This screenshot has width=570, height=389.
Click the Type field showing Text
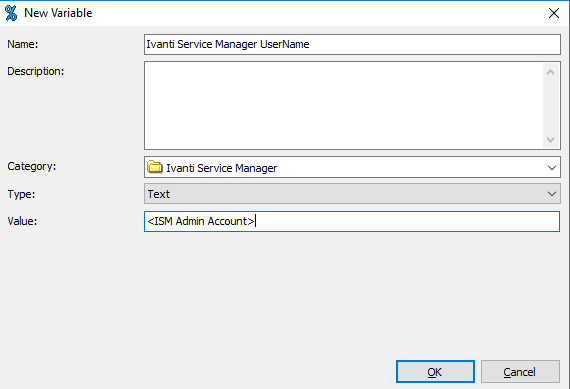click(x=352, y=194)
